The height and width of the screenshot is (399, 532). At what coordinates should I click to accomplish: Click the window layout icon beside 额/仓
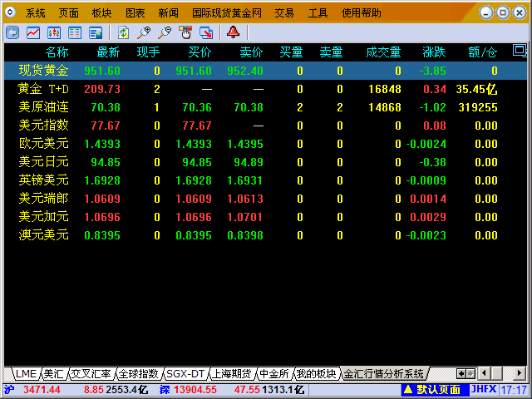[x=520, y=51]
